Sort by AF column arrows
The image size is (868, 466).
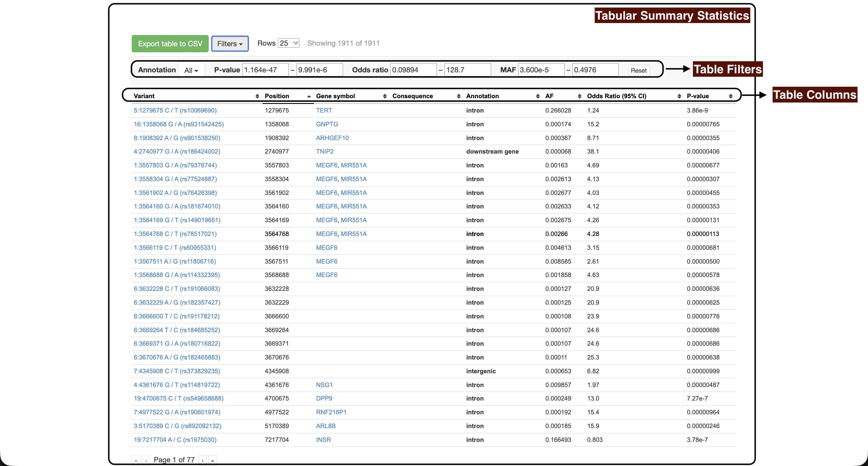pos(579,96)
